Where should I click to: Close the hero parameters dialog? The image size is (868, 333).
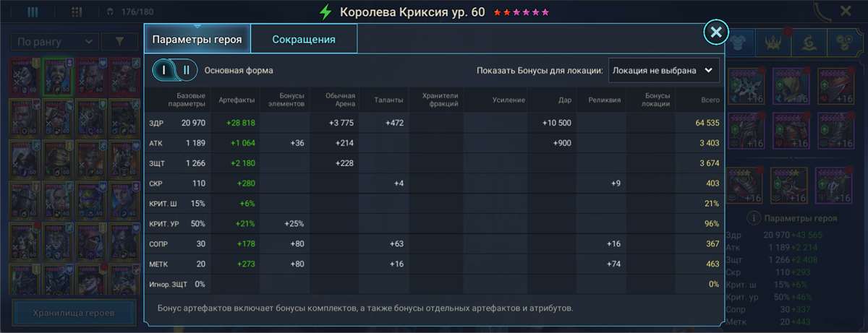[x=715, y=32]
